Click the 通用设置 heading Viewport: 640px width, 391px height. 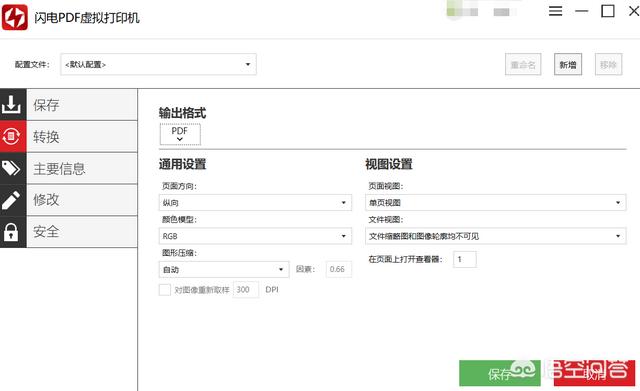point(182,164)
